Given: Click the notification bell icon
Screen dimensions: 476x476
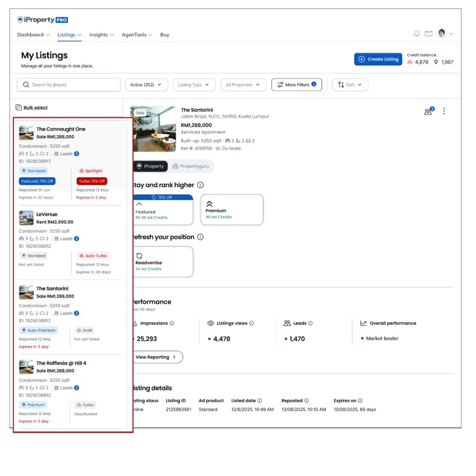Looking at the screenshot, I should coord(416,34).
